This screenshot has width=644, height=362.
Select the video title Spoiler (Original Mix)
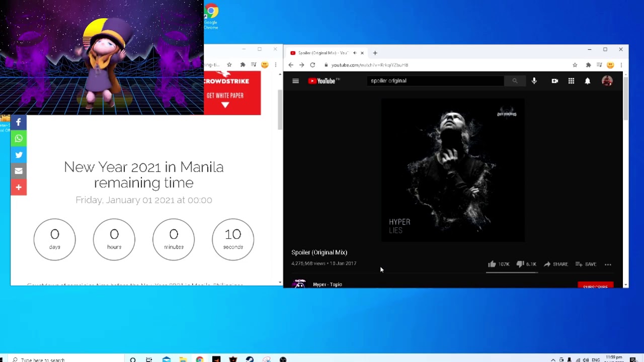[319, 252]
